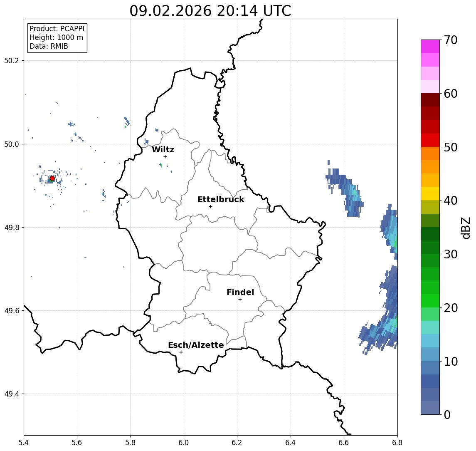Image resolution: width=476 pixels, height=451 pixels.
Task: Click the colorbar tick label 30
Action: (x=451, y=254)
